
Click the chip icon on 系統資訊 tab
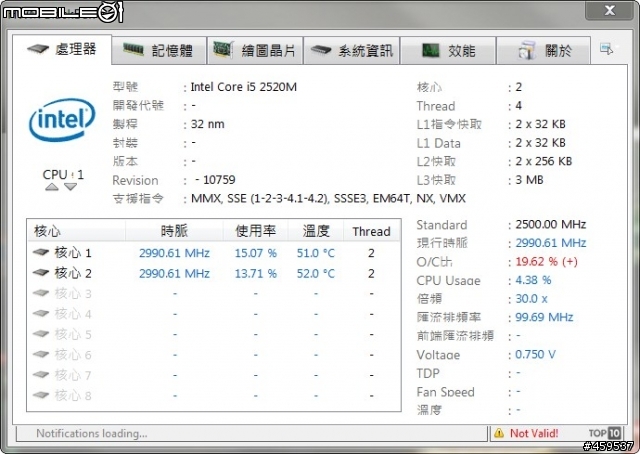pyautogui.click(x=321, y=50)
